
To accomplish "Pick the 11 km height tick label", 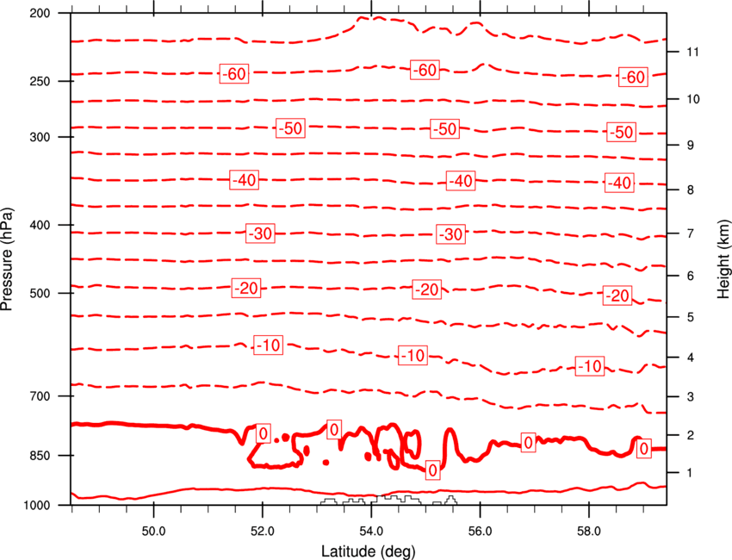I will tap(693, 52).
